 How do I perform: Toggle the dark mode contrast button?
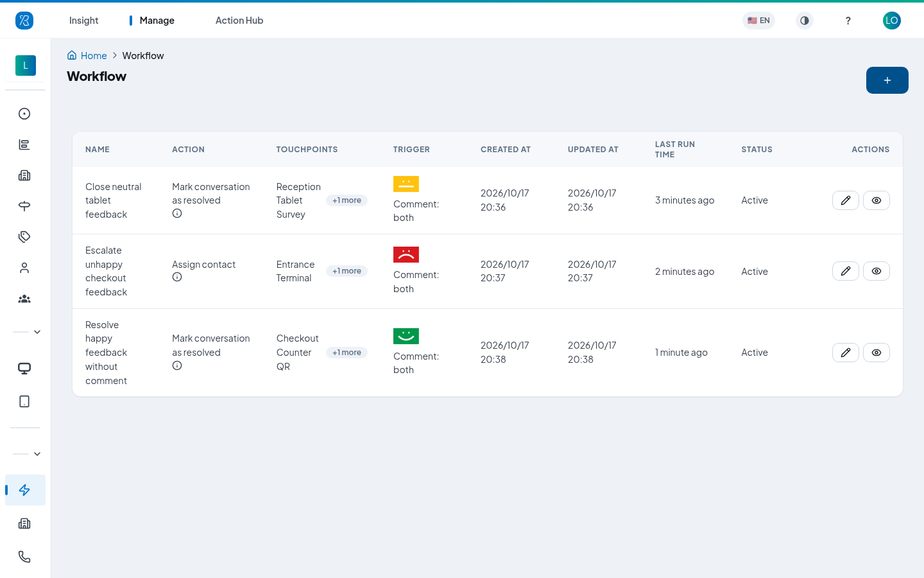pos(805,21)
